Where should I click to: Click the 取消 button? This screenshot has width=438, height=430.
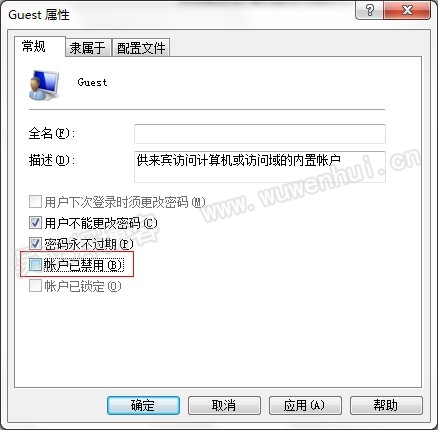pos(224,405)
